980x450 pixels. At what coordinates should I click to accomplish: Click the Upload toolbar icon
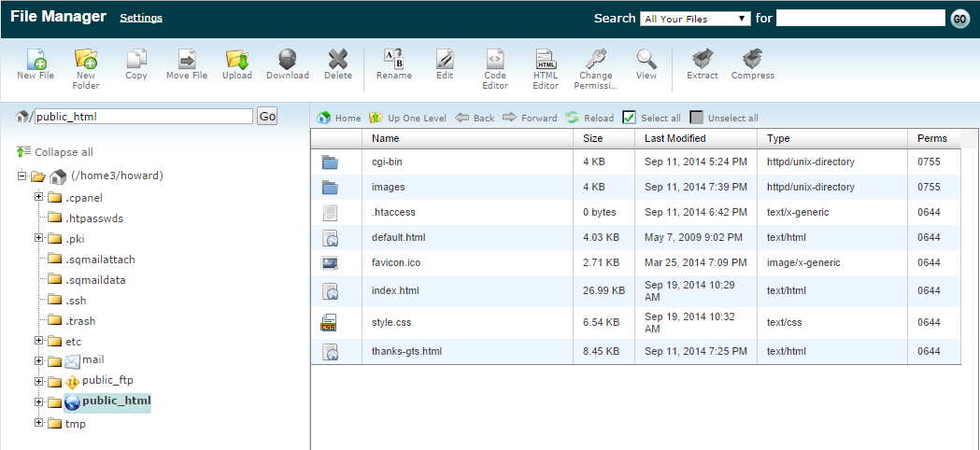pyautogui.click(x=236, y=60)
